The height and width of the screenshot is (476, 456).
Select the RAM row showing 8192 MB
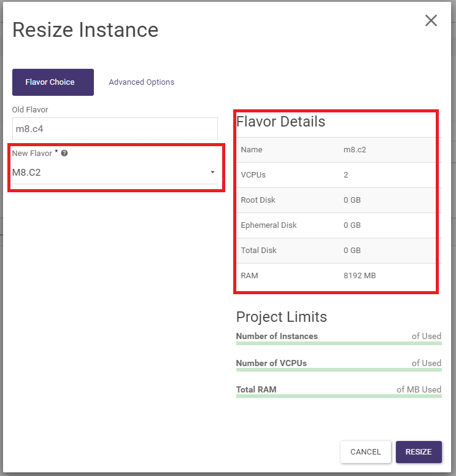[336, 276]
